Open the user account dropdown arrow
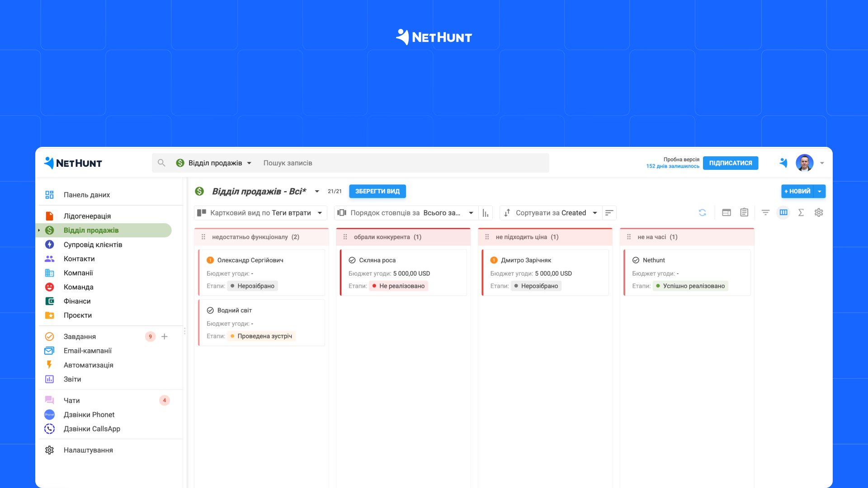Viewport: 868px width, 488px height. point(822,163)
